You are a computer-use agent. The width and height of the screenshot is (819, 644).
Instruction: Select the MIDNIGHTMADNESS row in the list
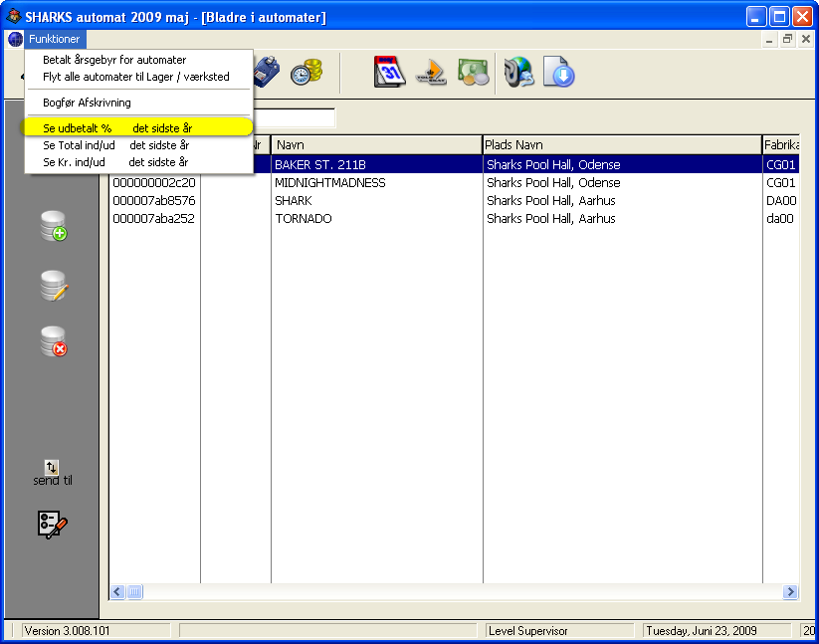click(x=330, y=183)
